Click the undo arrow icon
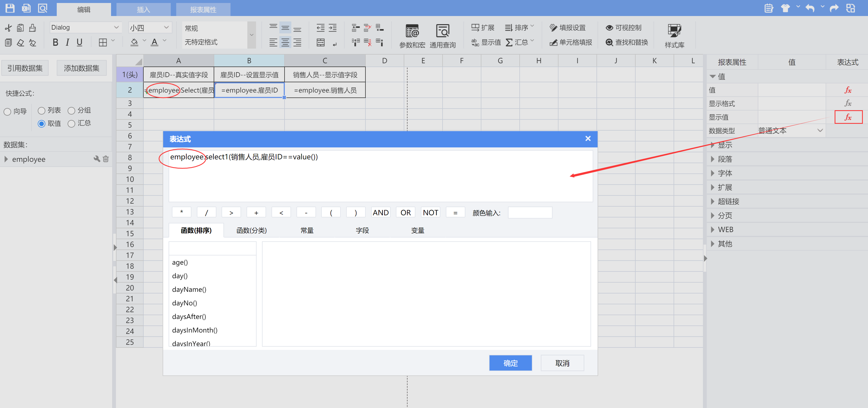Screen dimensions: 868x408 (810, 8)
